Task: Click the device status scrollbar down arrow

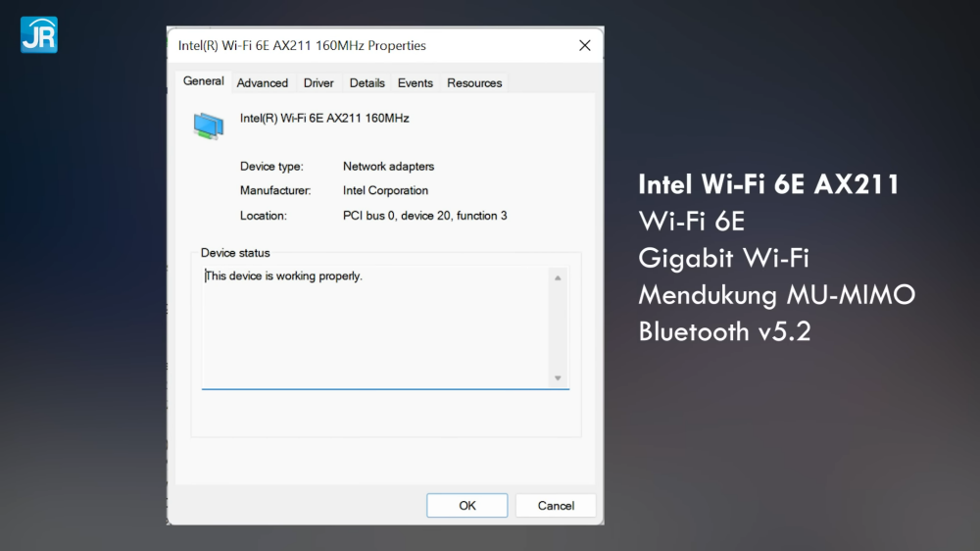Action: [558, 377]
